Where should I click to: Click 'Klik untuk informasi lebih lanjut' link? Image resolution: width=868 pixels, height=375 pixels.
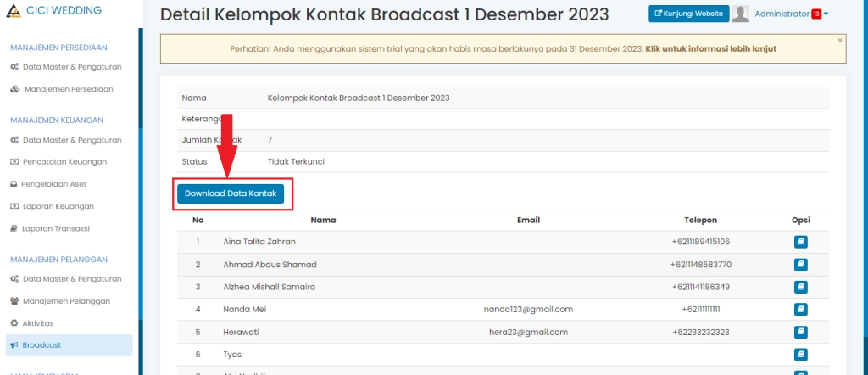tap(711, 48)
